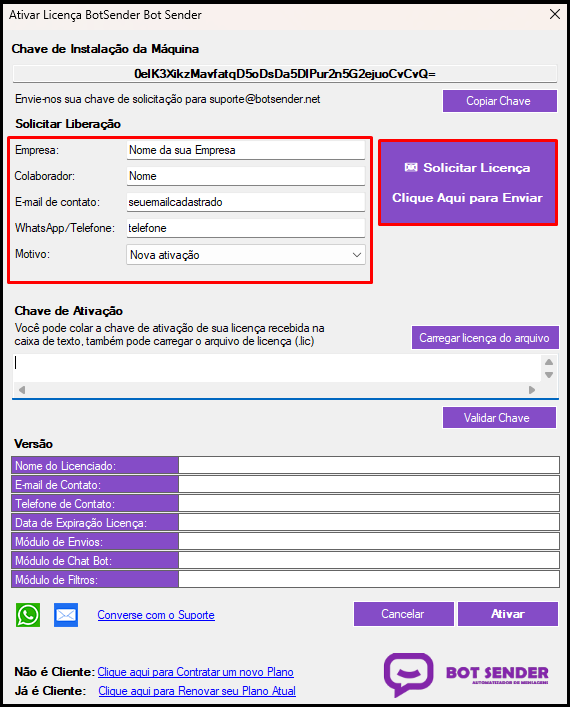Click the E-mail de Contato value cell
This screenshot has height=707, width=570.
click(x=369, y=484)
